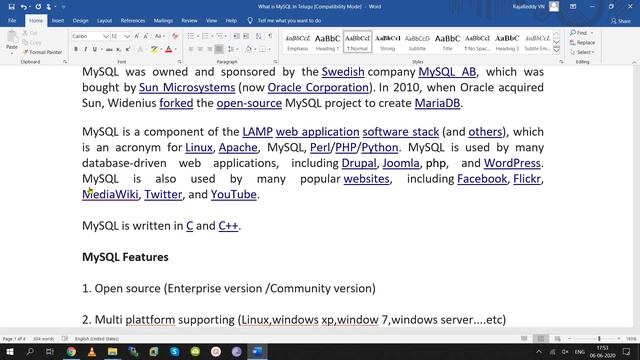Switch to the Review tab
This screenshot has height=360, width=640.
(x=189, y=20)
